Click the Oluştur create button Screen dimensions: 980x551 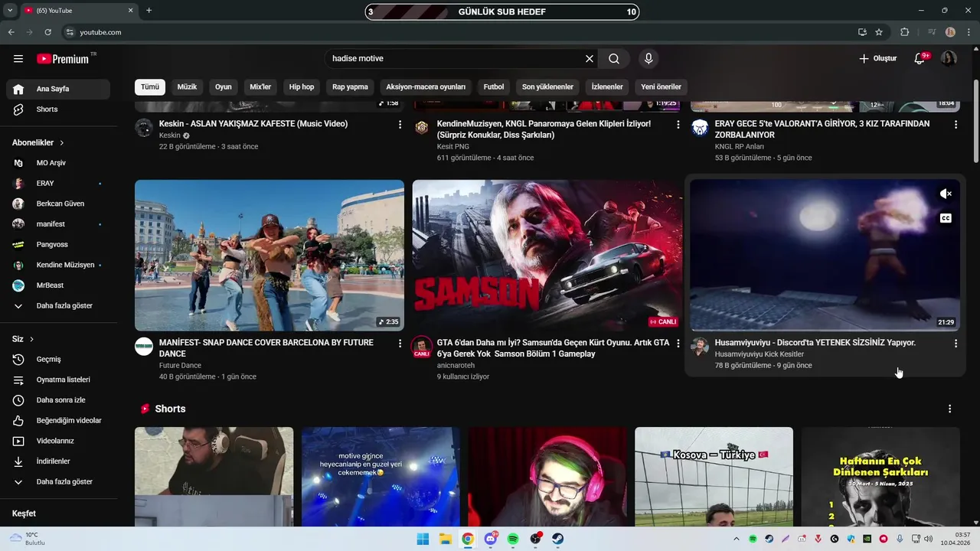[x=877, y=59]
